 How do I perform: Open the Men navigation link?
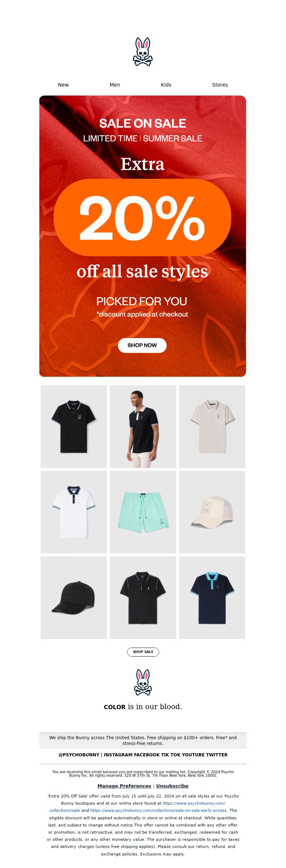click(x=115, y=85)
